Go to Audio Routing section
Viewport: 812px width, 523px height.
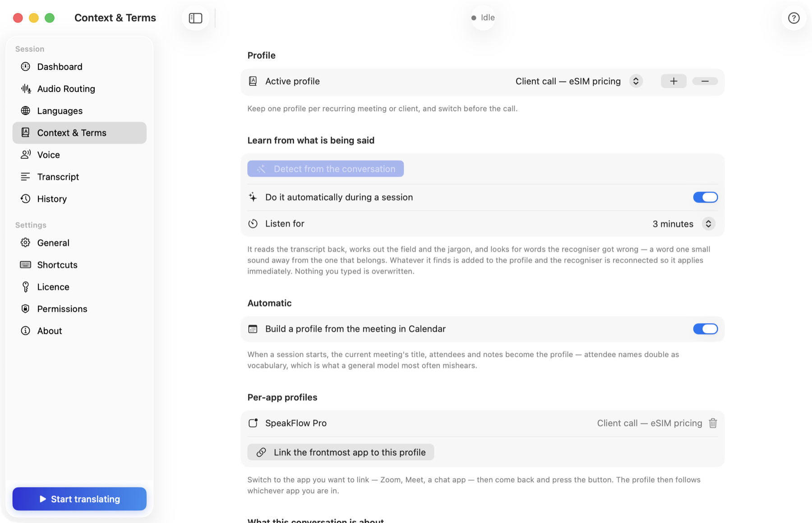(79, 89)
